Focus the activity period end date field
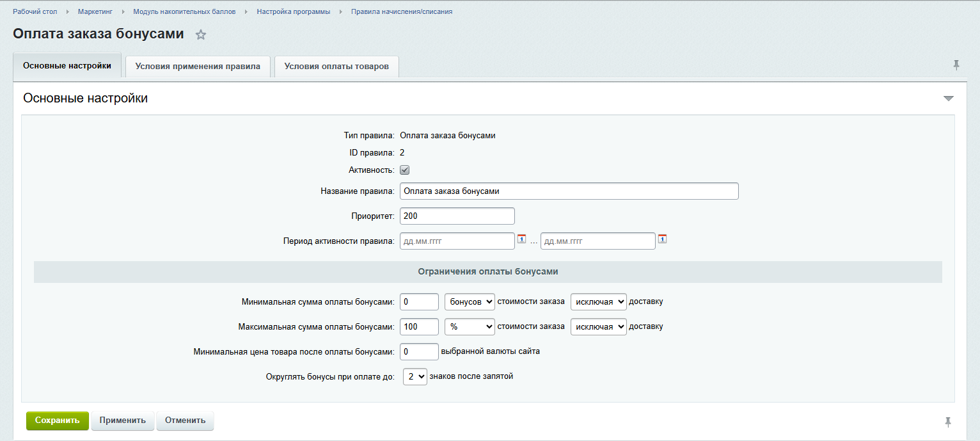 598,241
